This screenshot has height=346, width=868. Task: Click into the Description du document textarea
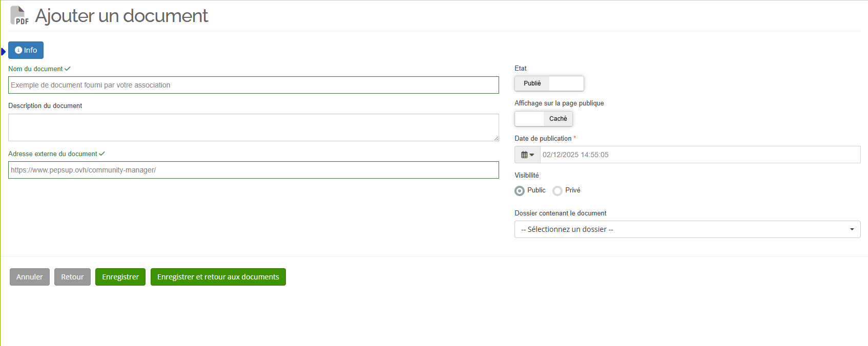tap(253, 127)
